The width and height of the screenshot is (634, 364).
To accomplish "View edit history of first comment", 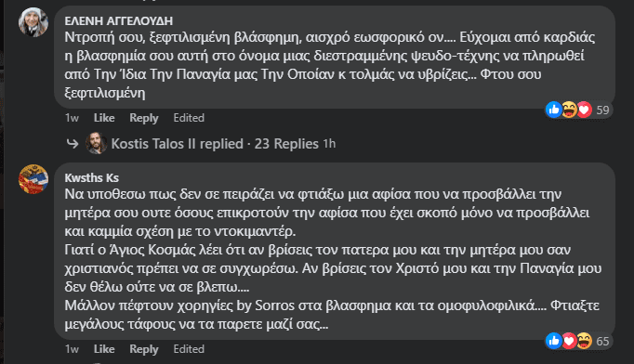I will [189, 118].
